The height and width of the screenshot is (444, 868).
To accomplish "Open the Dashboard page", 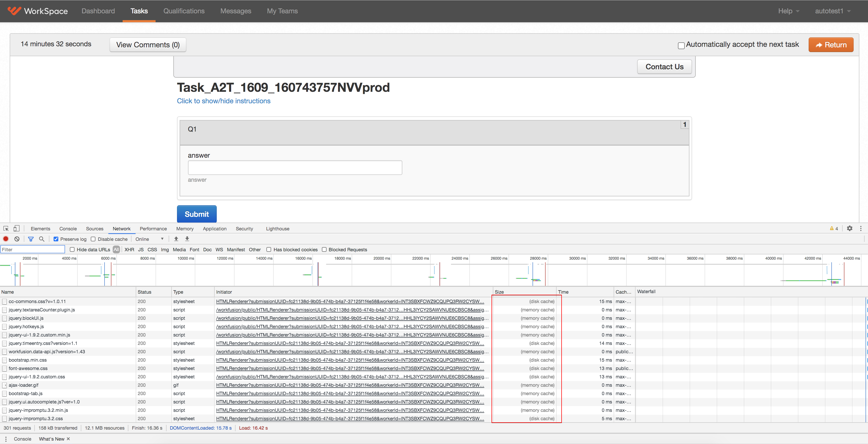I will (98, 11).
